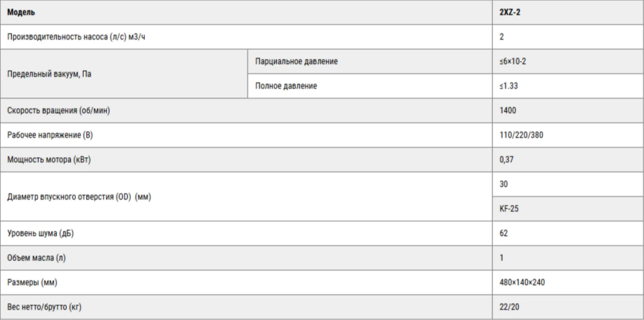This screenshot has height=320, width=644.
Task: Select the 2XZ-2 model header
Action: pyautogui.click(x=510, y=12)
